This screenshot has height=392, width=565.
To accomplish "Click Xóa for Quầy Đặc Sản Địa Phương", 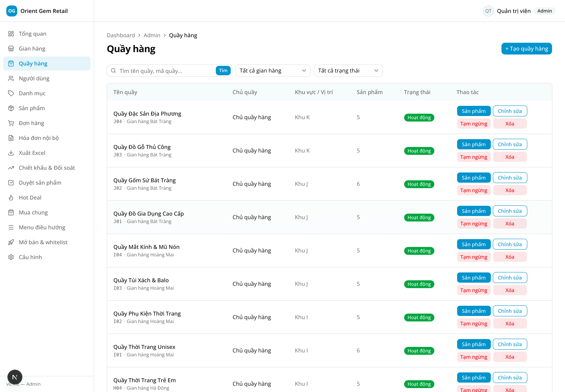I will [510, 124].
